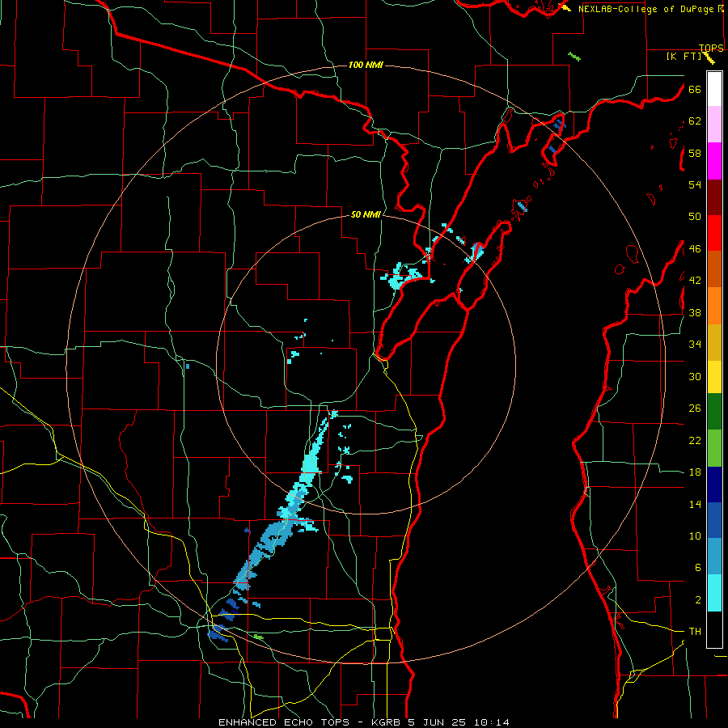Click the "66" scale label

point(695,90)
